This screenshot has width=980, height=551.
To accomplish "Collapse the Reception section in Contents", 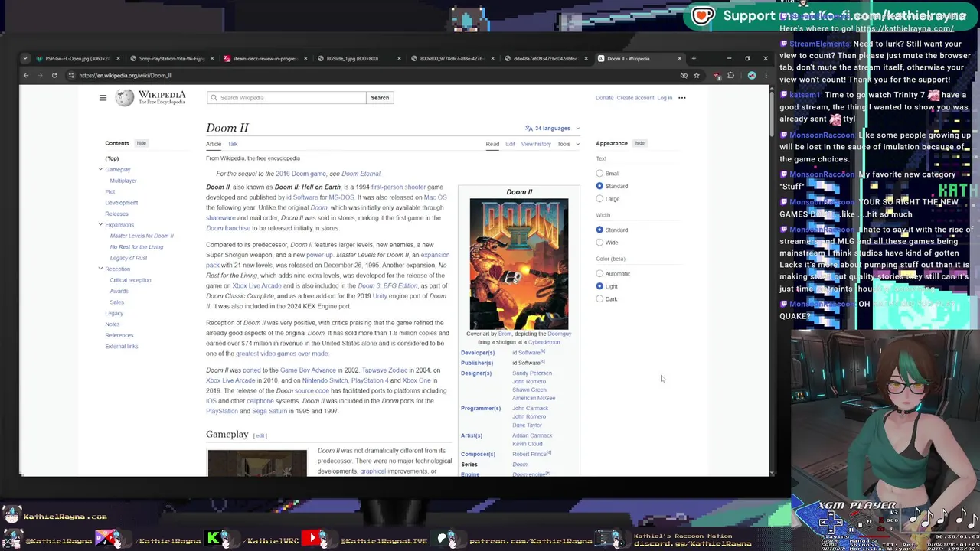I will click(100, 269).
